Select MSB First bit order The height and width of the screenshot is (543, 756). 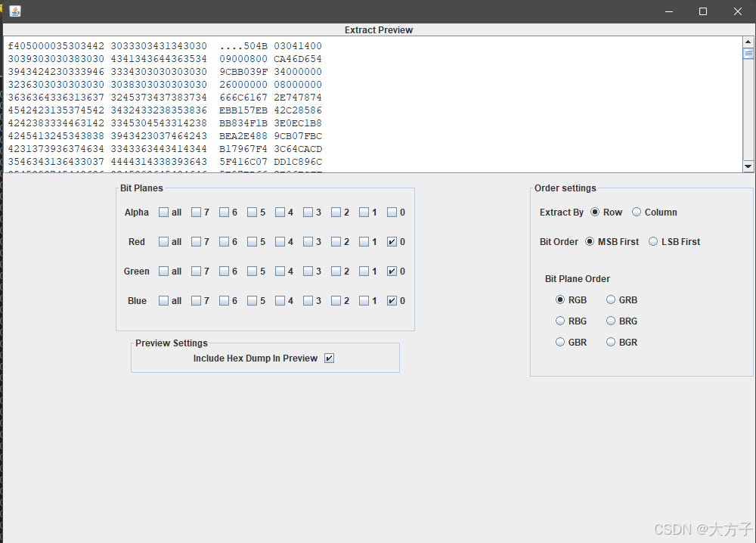click(590, 241)
